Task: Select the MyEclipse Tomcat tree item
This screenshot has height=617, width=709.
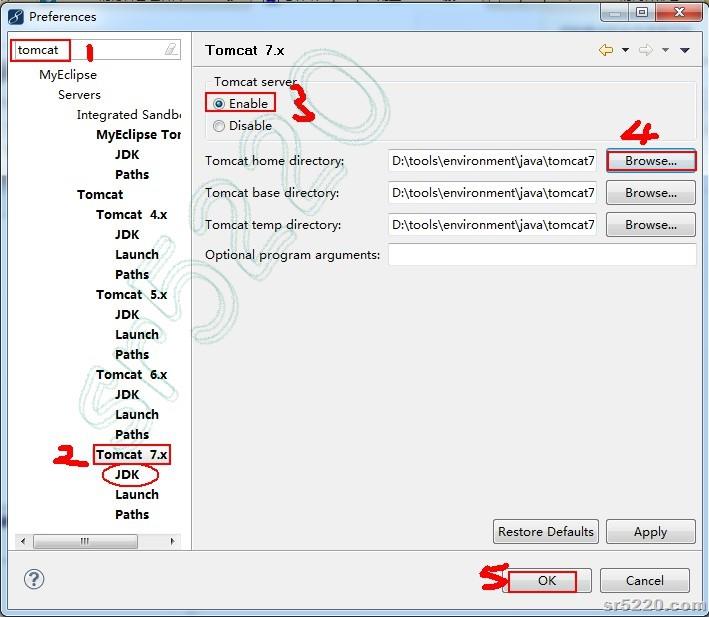Action: (x=138, y=135)
